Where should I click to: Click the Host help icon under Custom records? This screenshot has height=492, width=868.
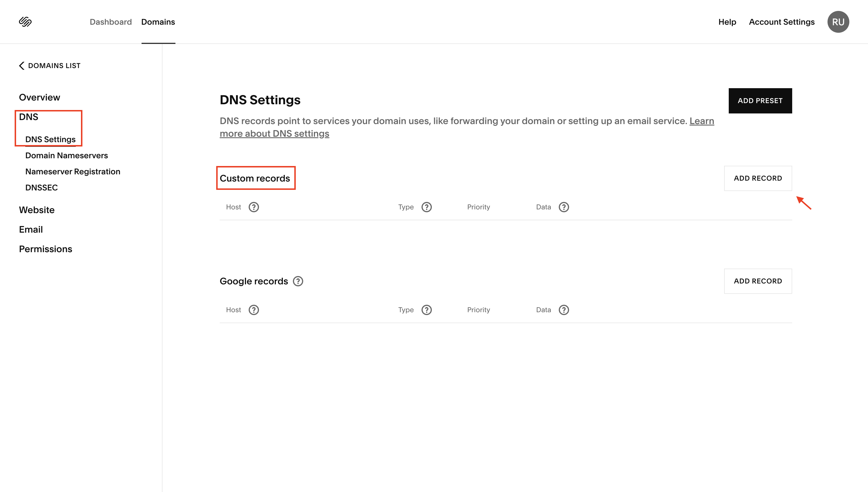click(x=254, y=207)
